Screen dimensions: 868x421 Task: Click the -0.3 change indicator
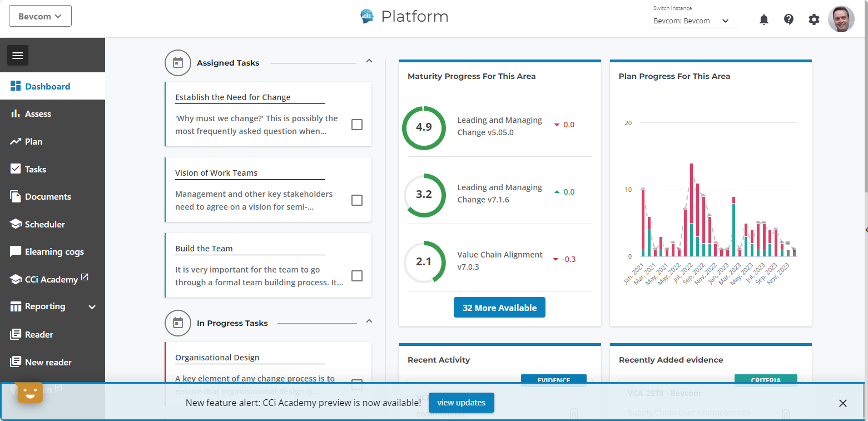tap(564, 259)
